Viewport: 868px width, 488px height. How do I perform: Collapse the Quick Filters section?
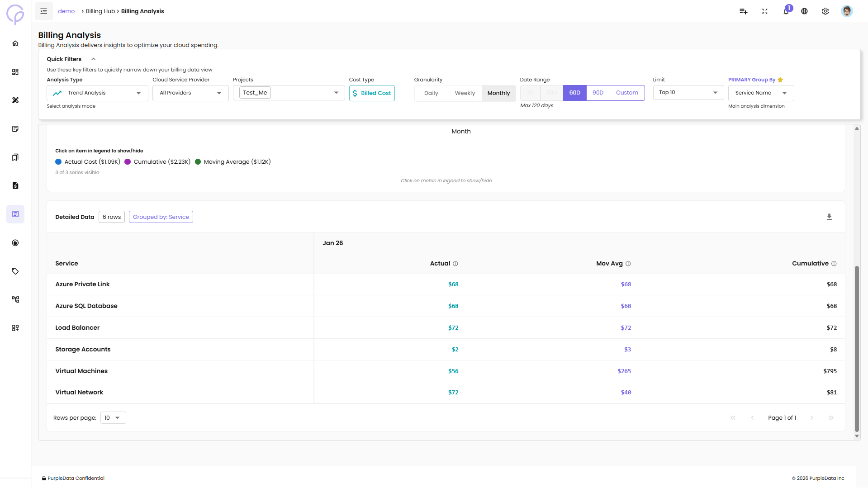94,59
